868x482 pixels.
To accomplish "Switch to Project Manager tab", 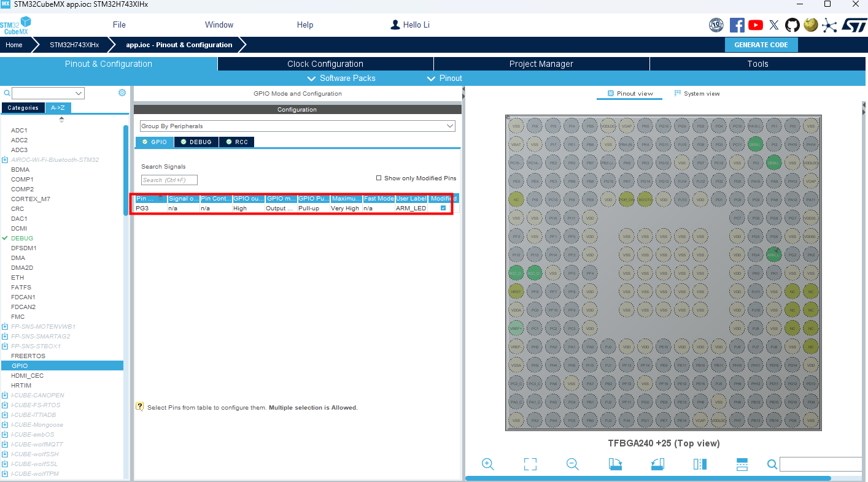I will (x=541, y=64).
